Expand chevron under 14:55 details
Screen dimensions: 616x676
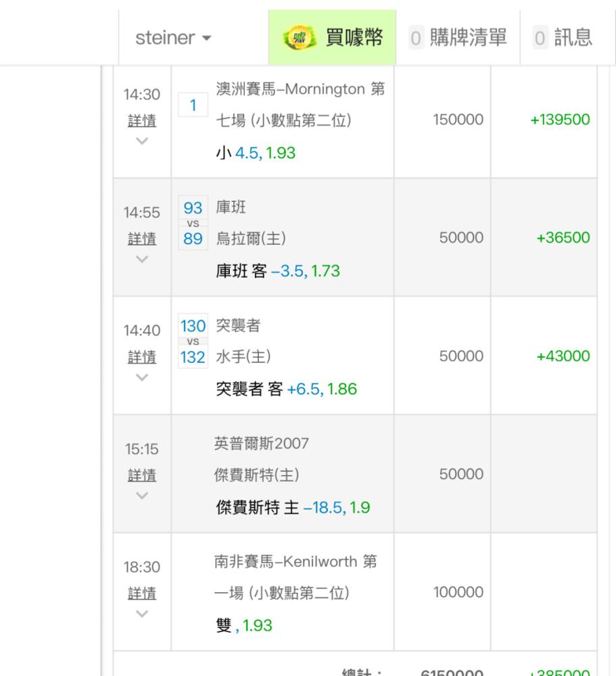(142, 260)
